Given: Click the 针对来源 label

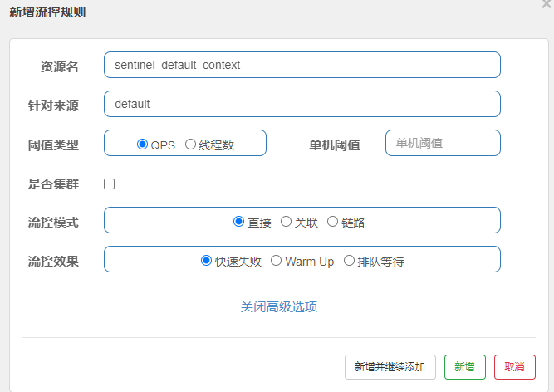Looking at the screenshot, I should (x=53, y=106).
